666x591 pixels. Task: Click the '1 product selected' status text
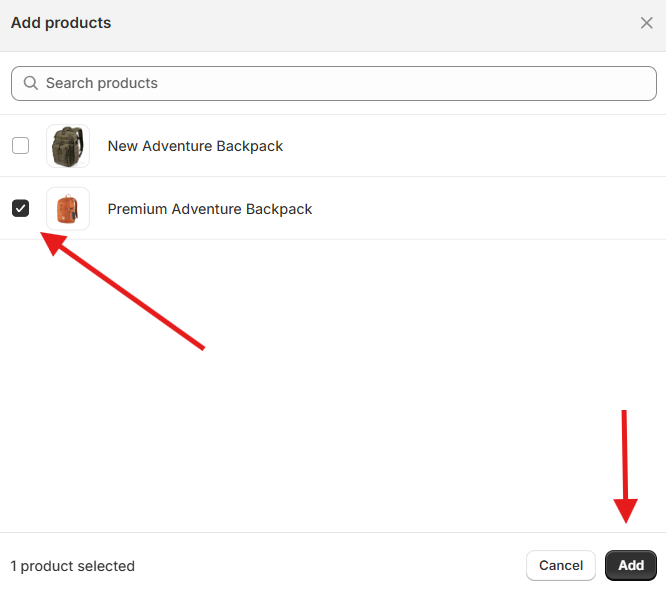tap(73, 566)
